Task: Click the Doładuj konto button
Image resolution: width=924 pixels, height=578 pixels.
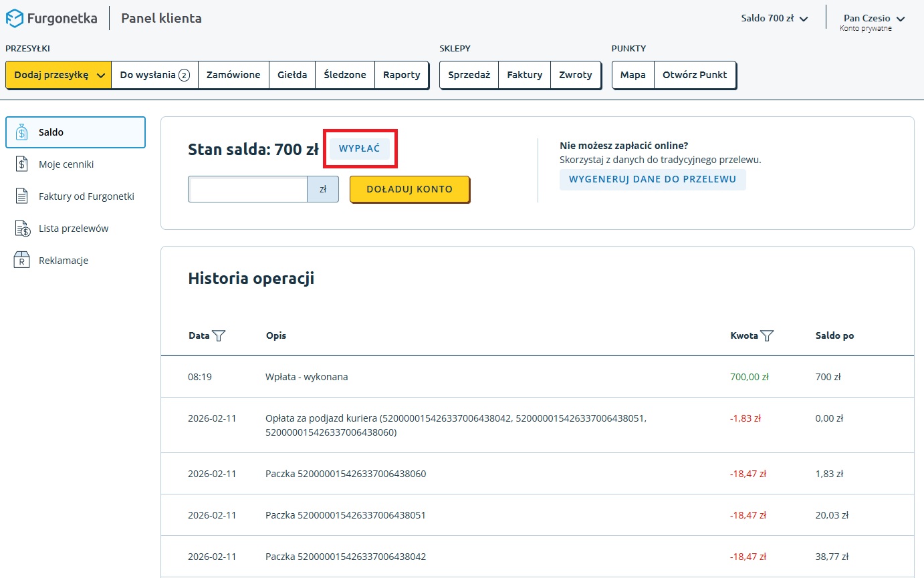Action: pos(409,189)
